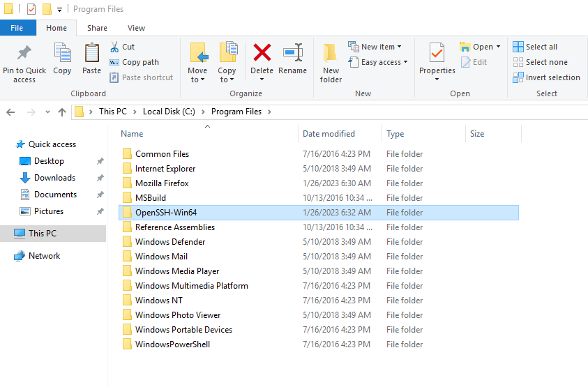
Task: Select the Windows Multimedia Platform folder
Action: (319, 286)
